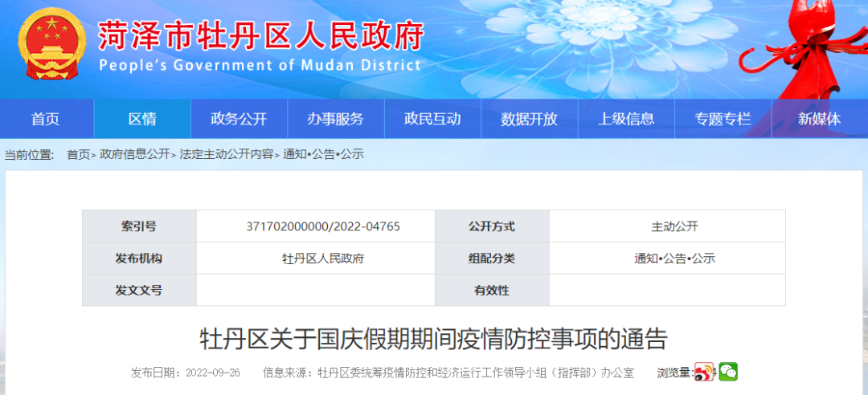The image size is (868, 395).
Task: Click the article title 牡丹区关于国庆假期期间疫情防控事项的通告
Action: tap(433, 339)
